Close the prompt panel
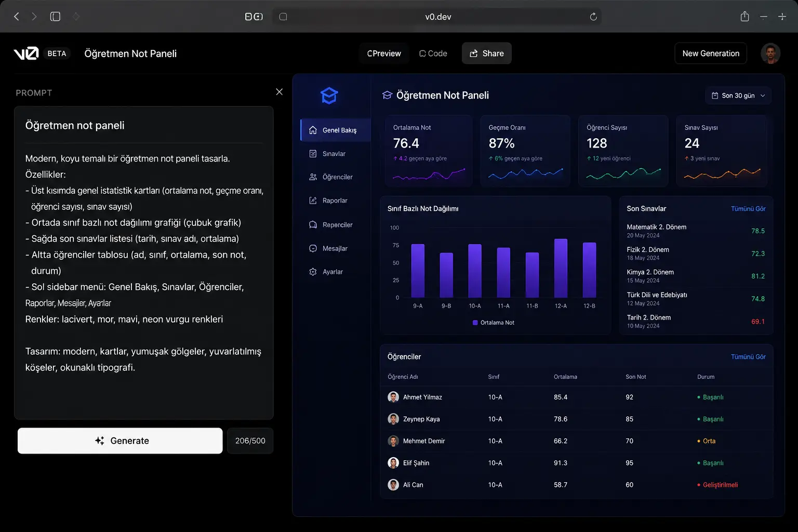 pos(279,92)
